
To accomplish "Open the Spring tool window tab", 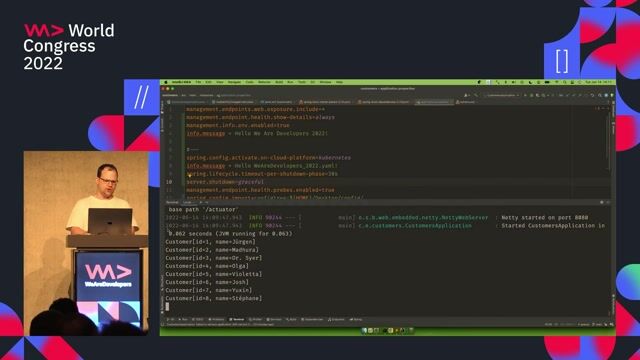I will [356, 320].
